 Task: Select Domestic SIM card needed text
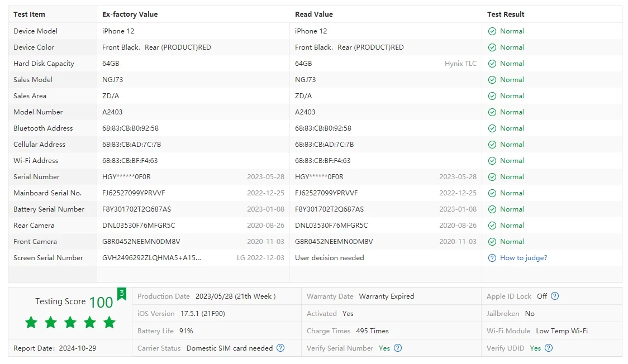pos(230,348)
